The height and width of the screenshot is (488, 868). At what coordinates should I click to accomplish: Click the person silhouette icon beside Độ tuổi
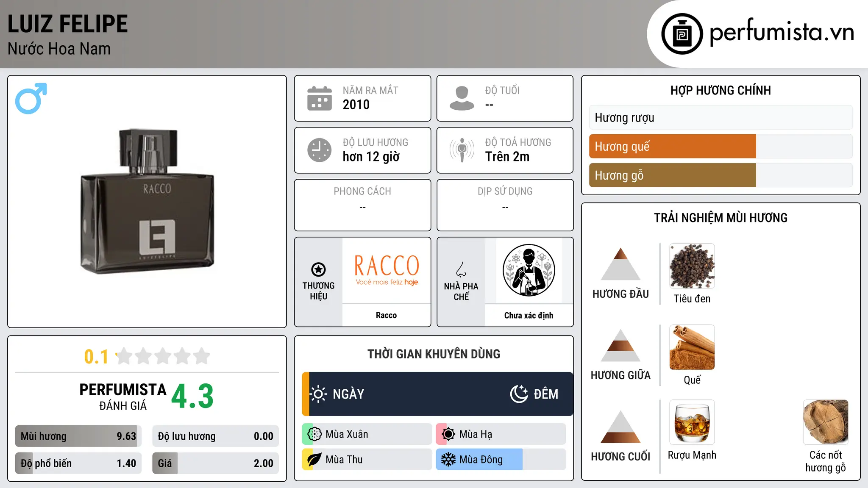462,98
